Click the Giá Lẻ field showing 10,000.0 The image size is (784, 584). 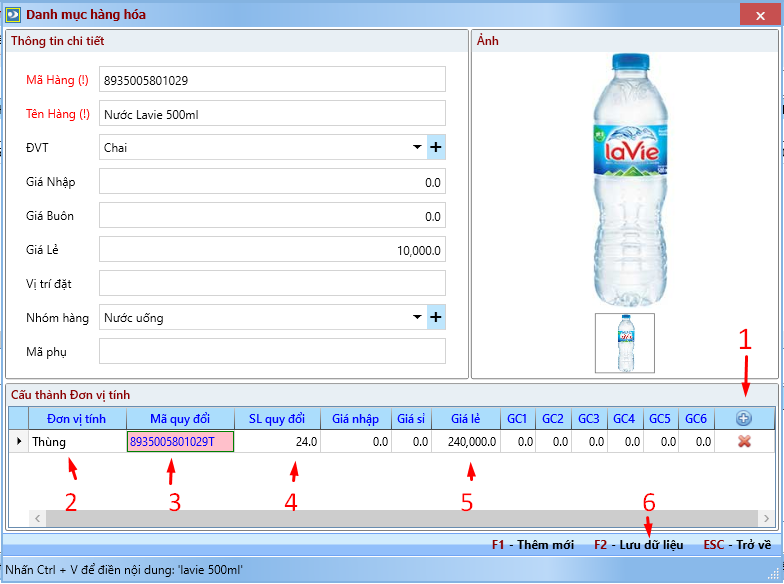(x=272, y=250)
